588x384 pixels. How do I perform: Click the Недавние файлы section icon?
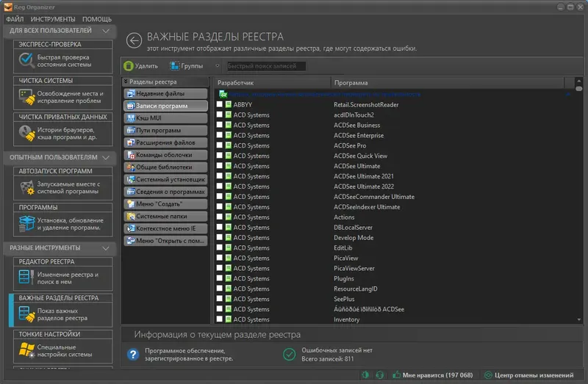coord(131,94)
